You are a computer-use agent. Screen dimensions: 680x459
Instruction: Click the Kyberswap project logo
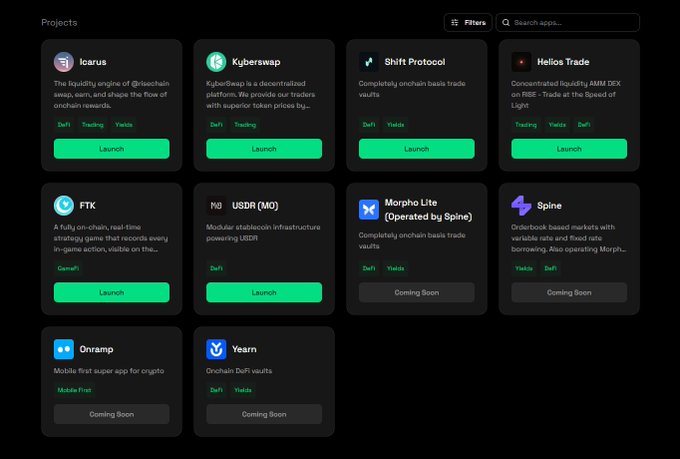(216, 62)
